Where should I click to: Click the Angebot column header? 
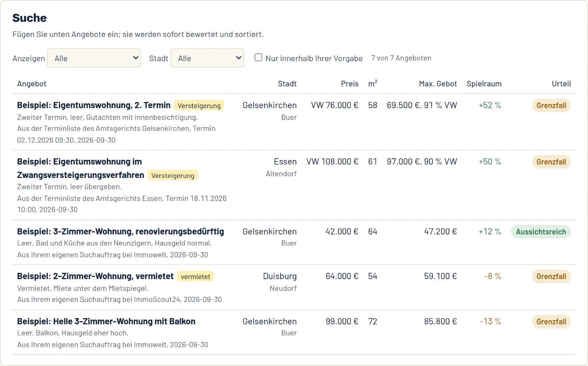tap(32, 84)
